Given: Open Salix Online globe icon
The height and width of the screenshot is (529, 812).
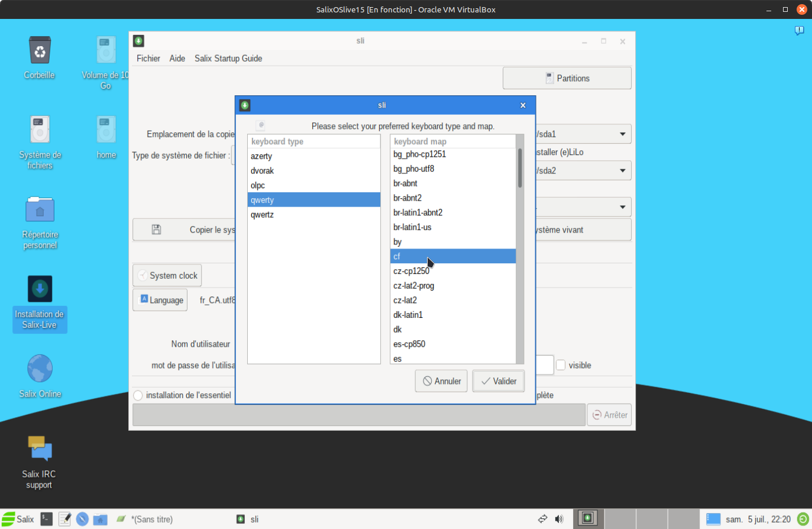Looking at the screenshot, I should (40, 369).
